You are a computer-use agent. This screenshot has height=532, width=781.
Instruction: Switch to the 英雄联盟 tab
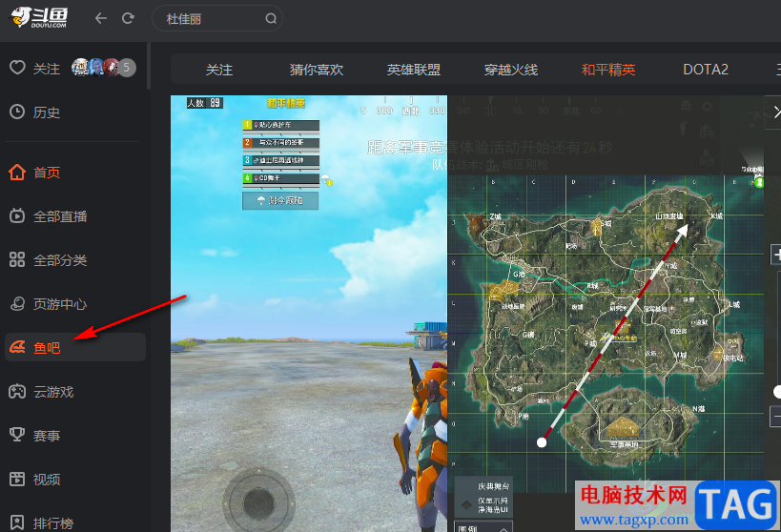tap(414, 70)
